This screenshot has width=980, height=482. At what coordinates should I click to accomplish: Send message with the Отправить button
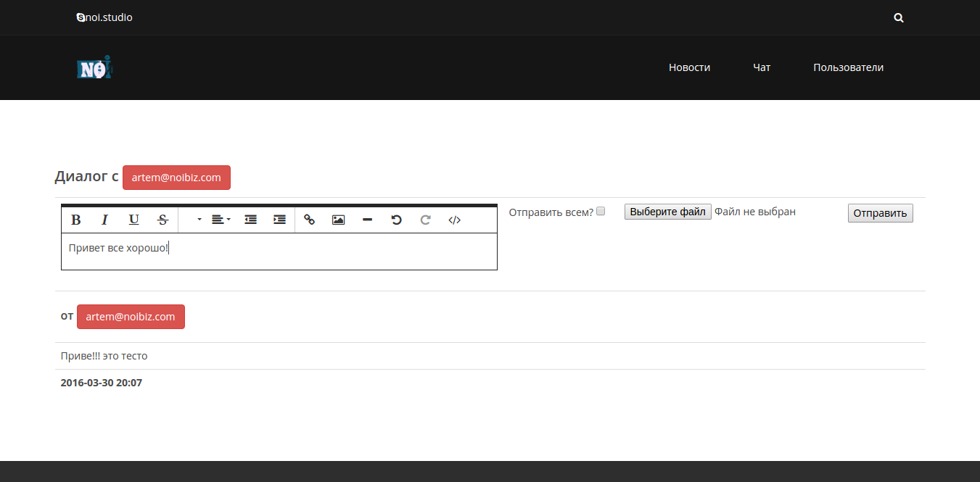(880, 213)
